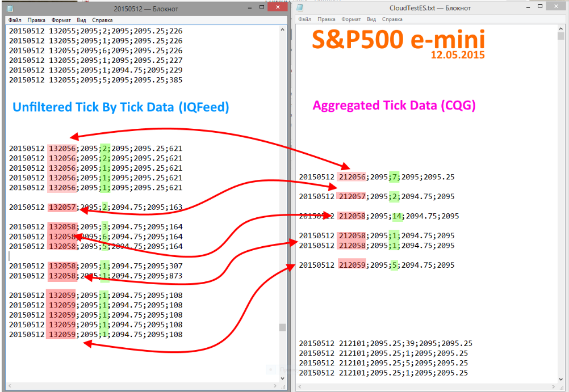Click the line "132058;2095;3;2094.75;2095;164"
The height and width of the screenshot is (392, 569).
point(96,227)
